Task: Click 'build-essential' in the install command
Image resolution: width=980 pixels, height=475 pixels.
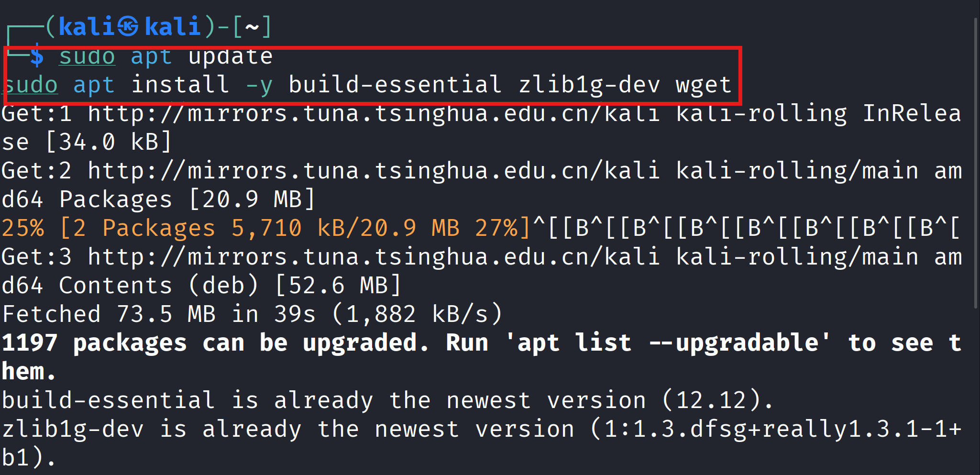Action: (395, 85)
